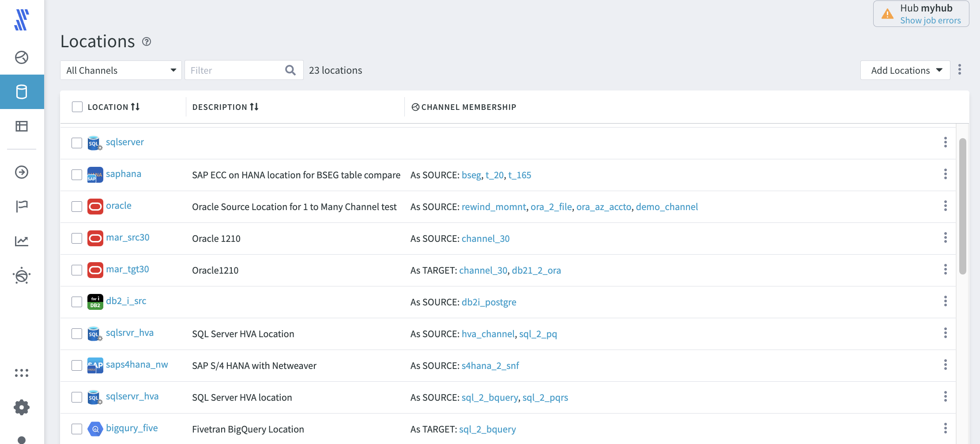Open the oracle location link
Image resolution: width=980 pixels, height=444 pixels.
click(x=119, y=206)
